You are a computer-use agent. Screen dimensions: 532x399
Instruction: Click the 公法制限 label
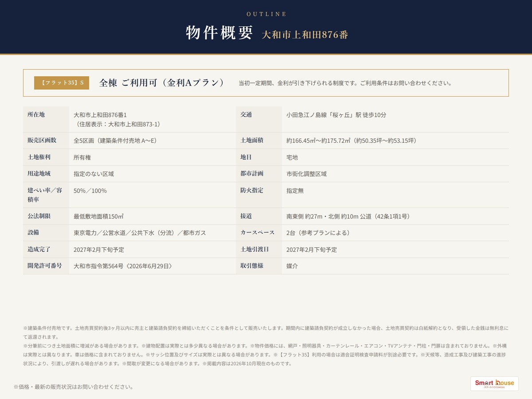pos(39,216)
